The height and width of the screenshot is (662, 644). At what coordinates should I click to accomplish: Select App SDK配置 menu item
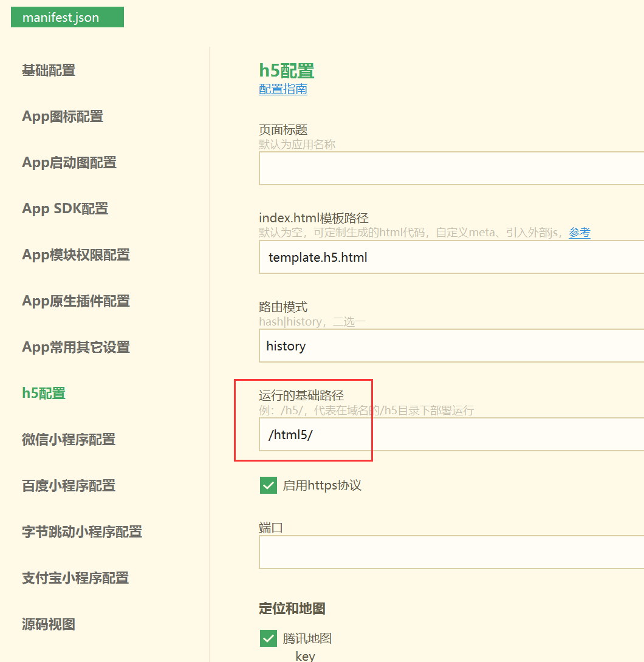click(x=65, y=209)
